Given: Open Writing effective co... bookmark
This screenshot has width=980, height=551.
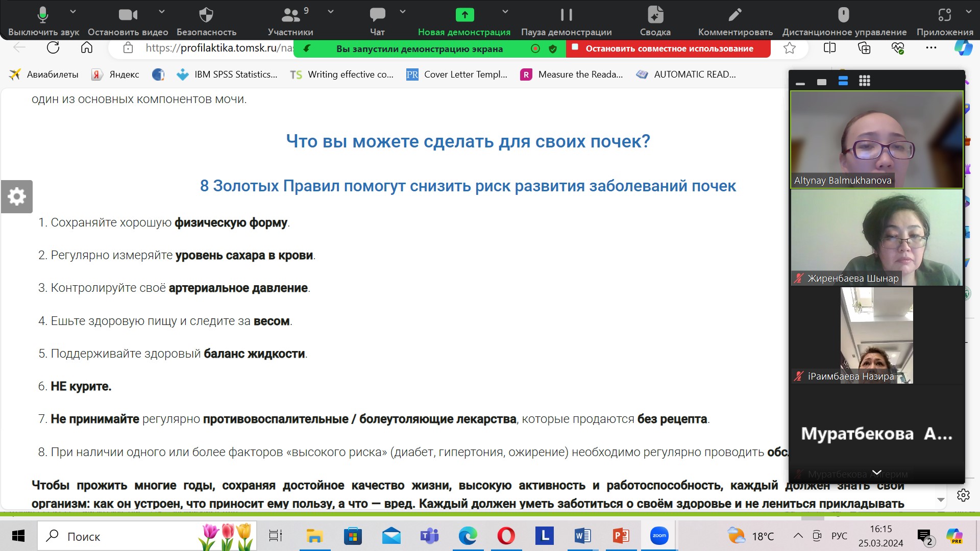Looking at the screenshot, I should (342, 74).
